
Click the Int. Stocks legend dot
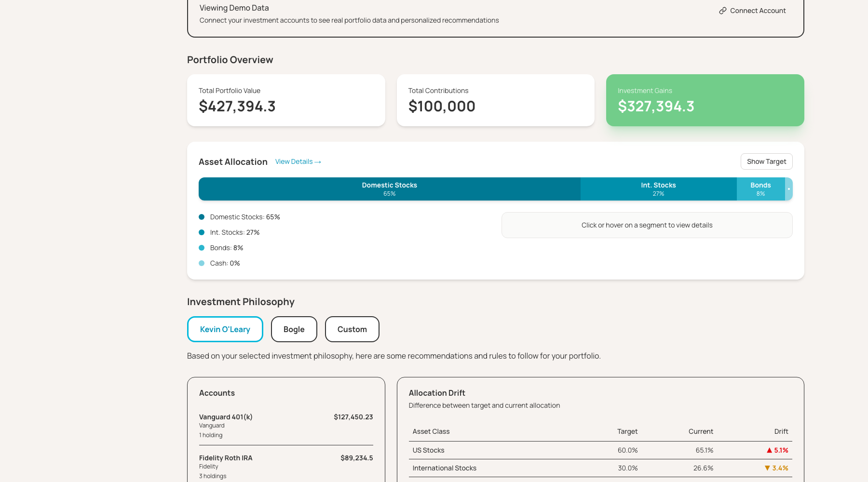click(202, 232)
